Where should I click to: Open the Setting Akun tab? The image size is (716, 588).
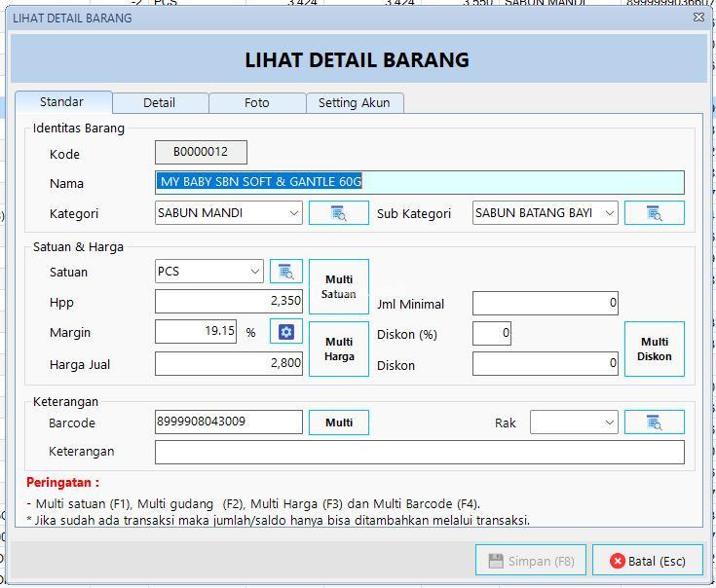pos(354,103)
